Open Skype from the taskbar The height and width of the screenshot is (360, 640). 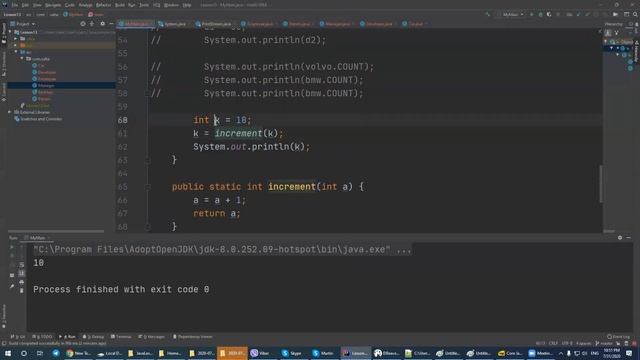291,353
